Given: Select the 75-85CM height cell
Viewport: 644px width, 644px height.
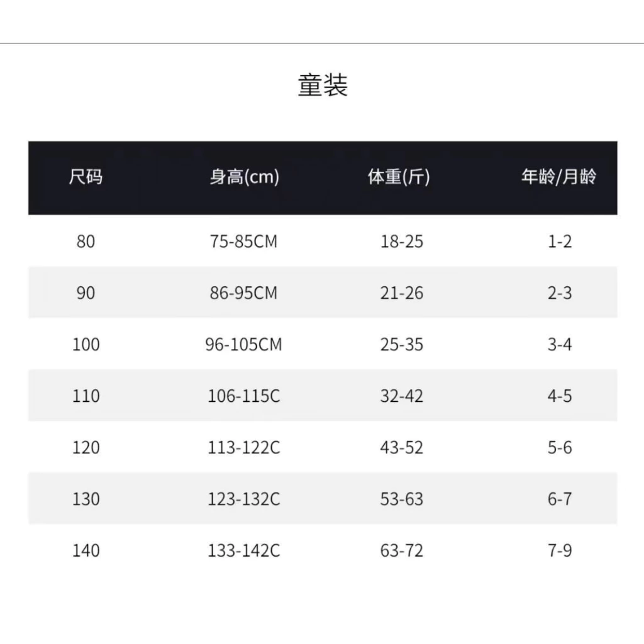Looking at the screenshot, I should 243,241.
